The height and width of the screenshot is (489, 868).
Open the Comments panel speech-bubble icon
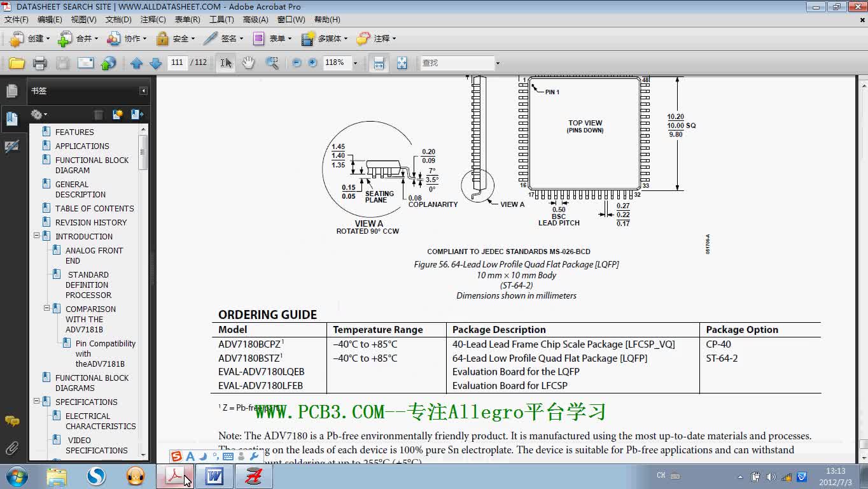11,422
